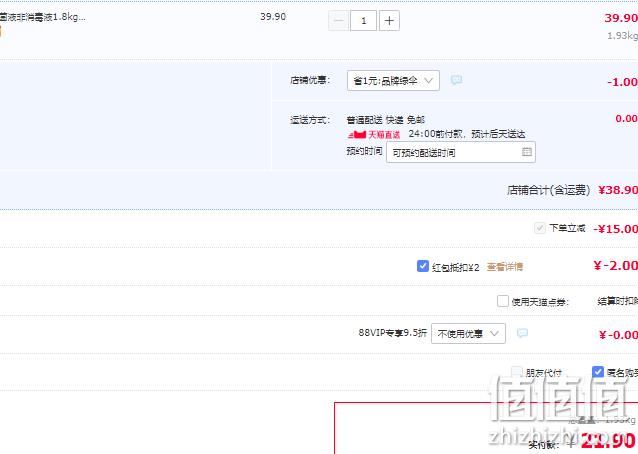Click the -¥15.00 order reduction amount
Viewport: 638px width, 454px height.
[x=616, y=229]
